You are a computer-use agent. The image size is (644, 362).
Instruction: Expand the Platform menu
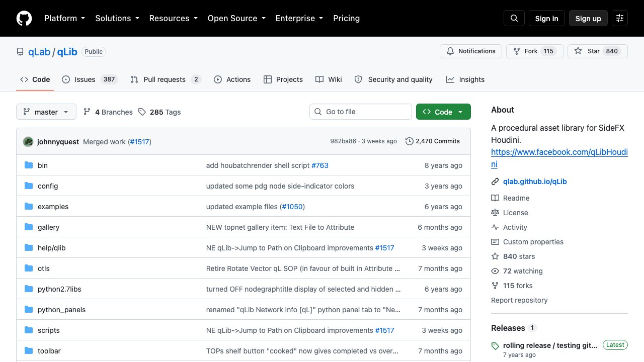pyautogui.click(x=64, y=18)
